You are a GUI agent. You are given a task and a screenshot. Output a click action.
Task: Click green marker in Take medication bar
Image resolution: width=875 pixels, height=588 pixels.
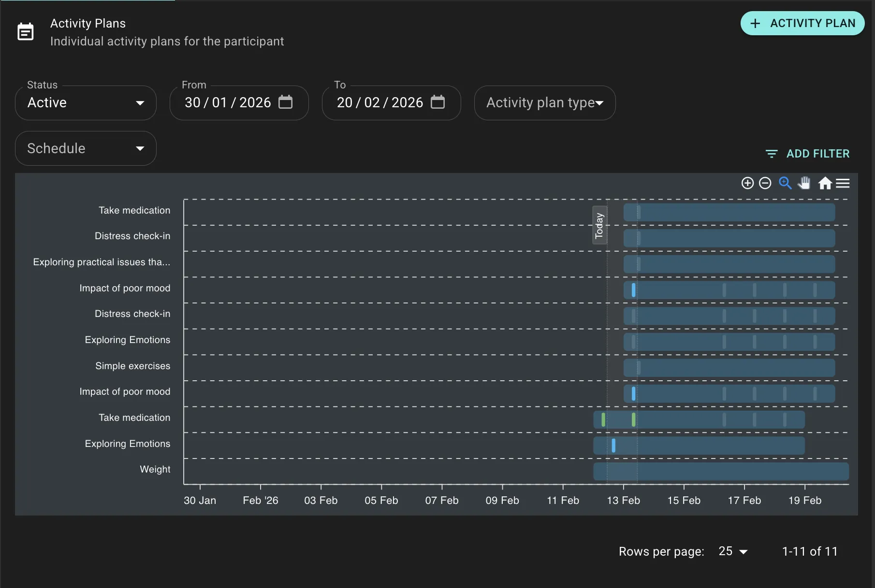(603, 419)
